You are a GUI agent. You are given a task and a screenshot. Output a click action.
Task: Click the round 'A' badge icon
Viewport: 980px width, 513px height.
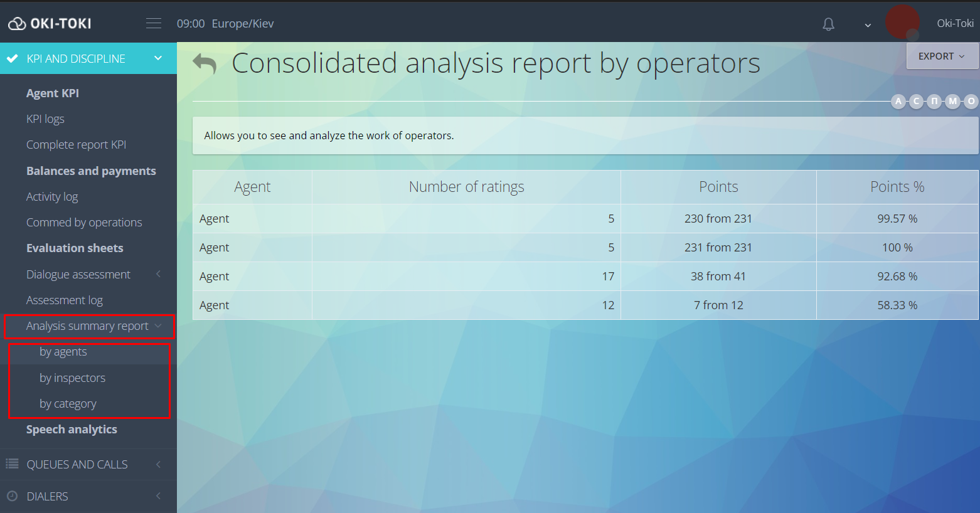pos(898,101)
